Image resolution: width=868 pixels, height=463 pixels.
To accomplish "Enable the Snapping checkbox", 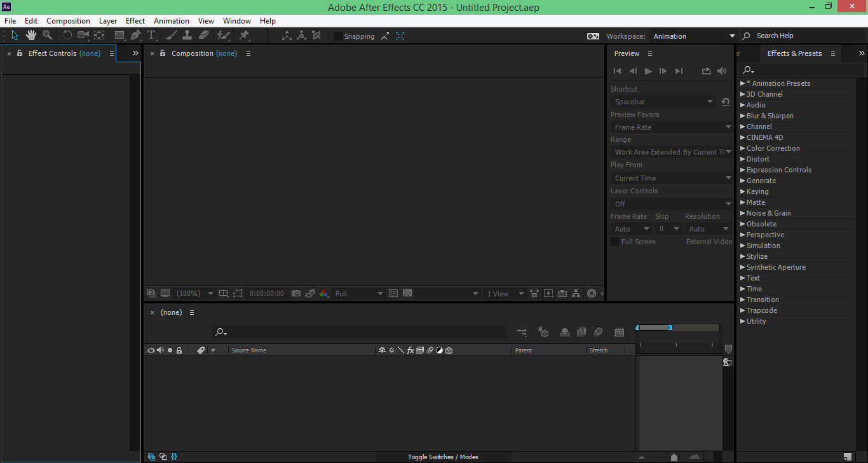I will (x=338, y=36).
